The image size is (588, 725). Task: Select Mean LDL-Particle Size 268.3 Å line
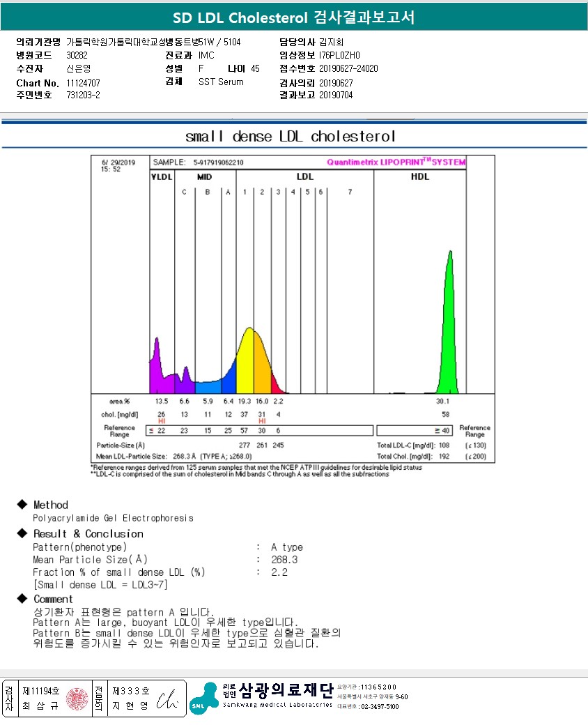tap(173, 457)
